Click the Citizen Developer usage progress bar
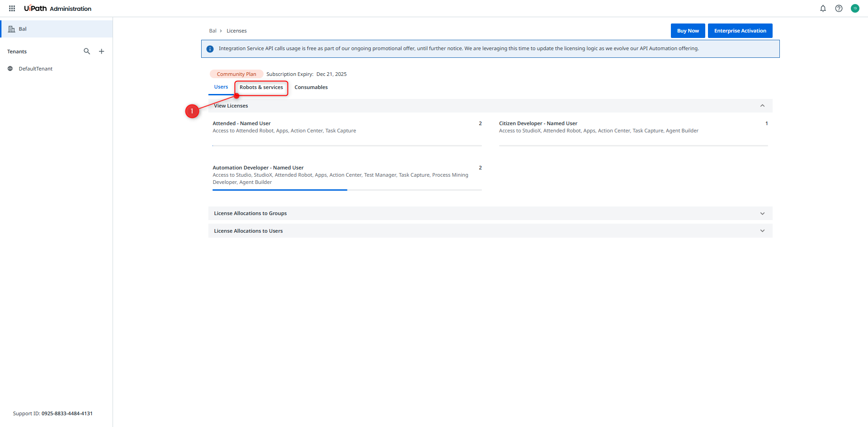Image resolution: width=868 pixels, height=427 pixels. pos(633,145)
